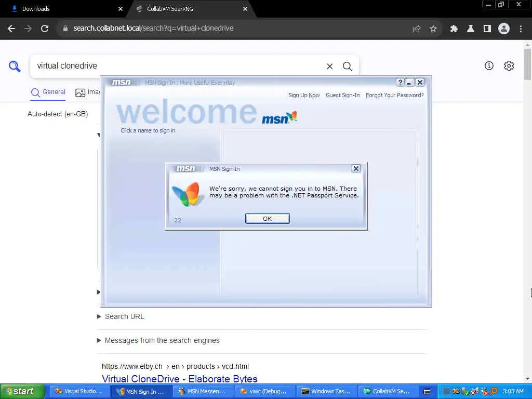The image size is (532, 399).
Task: Click the Forgot Your Password link
Action: pyautogui.click(x=395, y=96)
